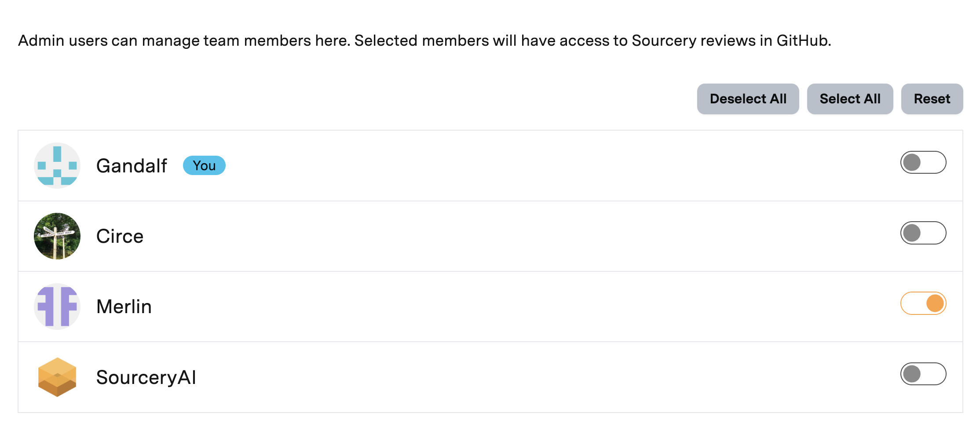Click Circe's signpost photo avatar
This screenshot has width=980, height=431.
57,236
